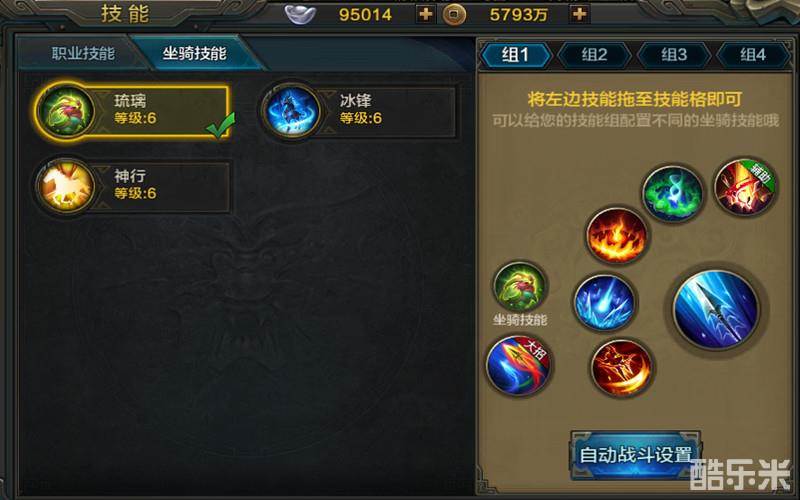The image size is (800, 500).
Task: Select skill group 组3
Action: [674, 54]
